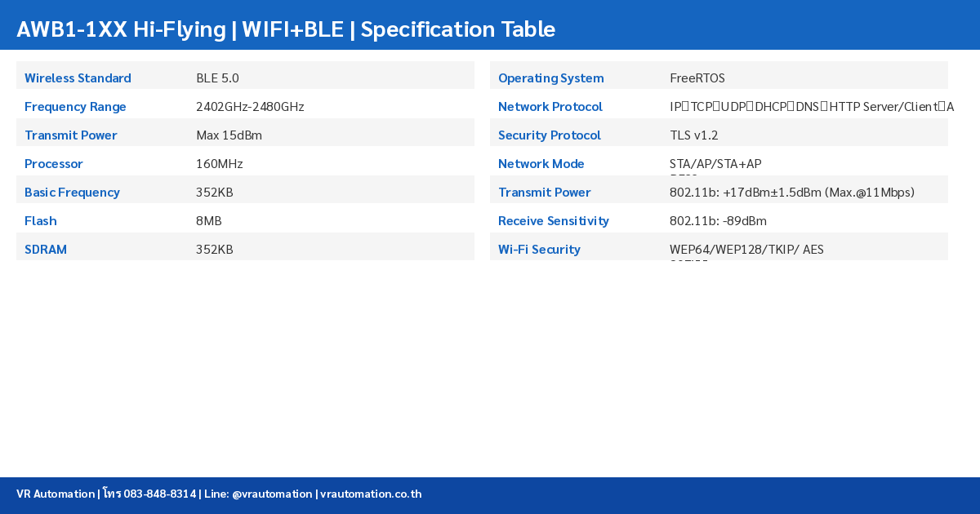
Task: Select the Receive Sensitivity label
Action: (554, 221)
